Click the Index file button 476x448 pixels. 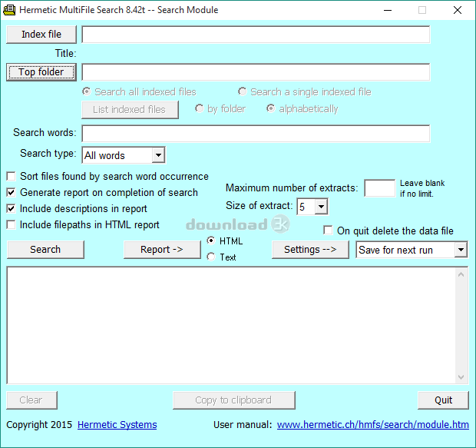pos(41,35)
